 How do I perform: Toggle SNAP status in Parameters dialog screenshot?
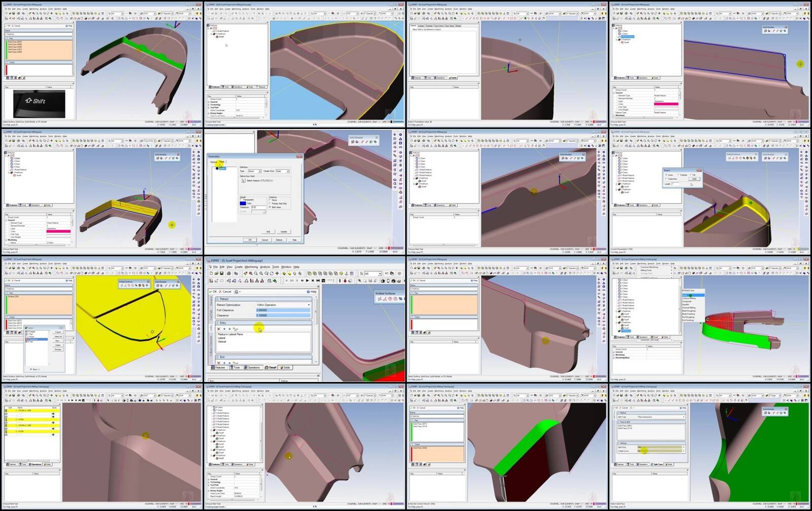(369, 248)
